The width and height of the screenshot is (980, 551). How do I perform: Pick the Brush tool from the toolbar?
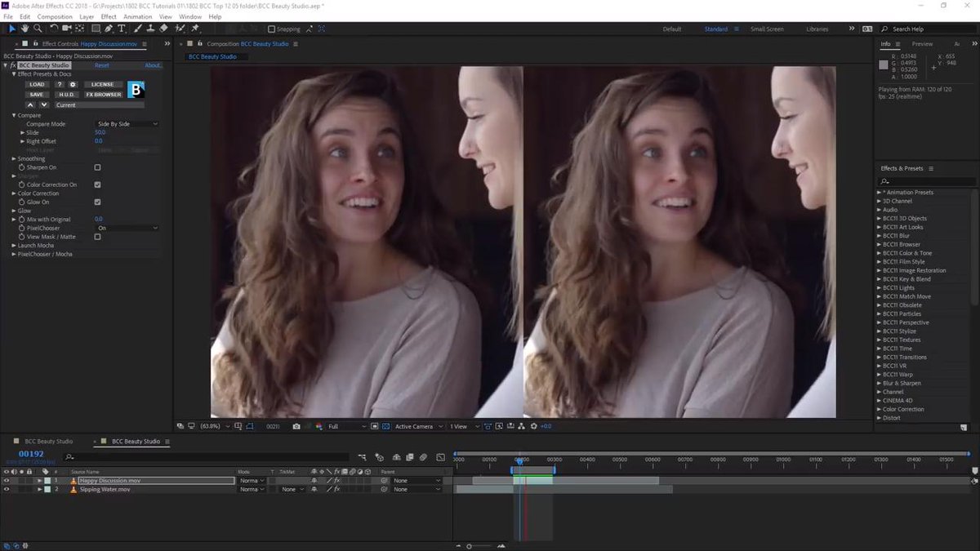coord(137,29)
